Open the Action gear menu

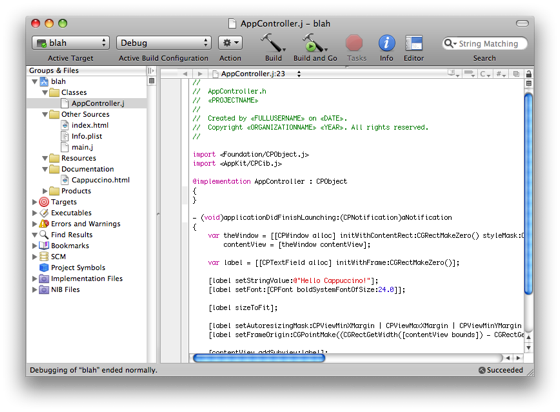tap(230, 43)
